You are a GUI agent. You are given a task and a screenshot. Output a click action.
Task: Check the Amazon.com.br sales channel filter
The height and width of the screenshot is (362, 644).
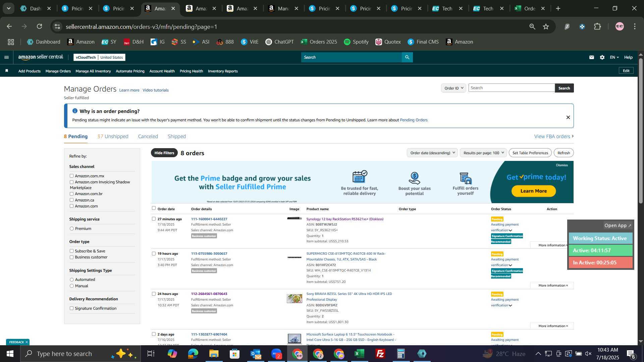71,194
